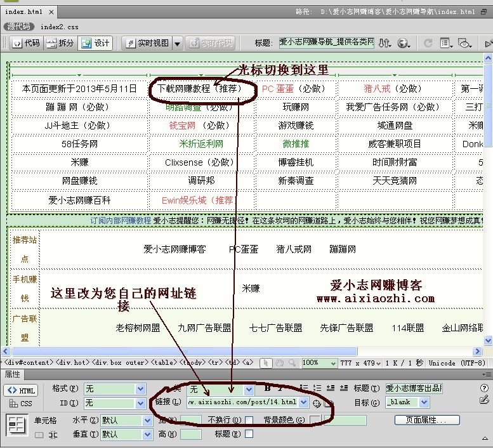Collapse Properties panel expander triangle

pyautogui.click(x=485, y=438)
